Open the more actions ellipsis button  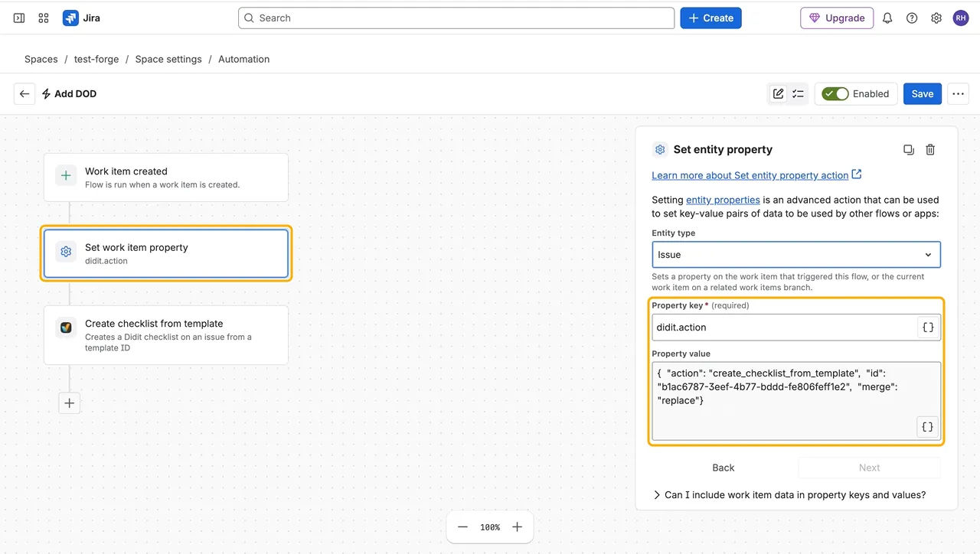958,93
